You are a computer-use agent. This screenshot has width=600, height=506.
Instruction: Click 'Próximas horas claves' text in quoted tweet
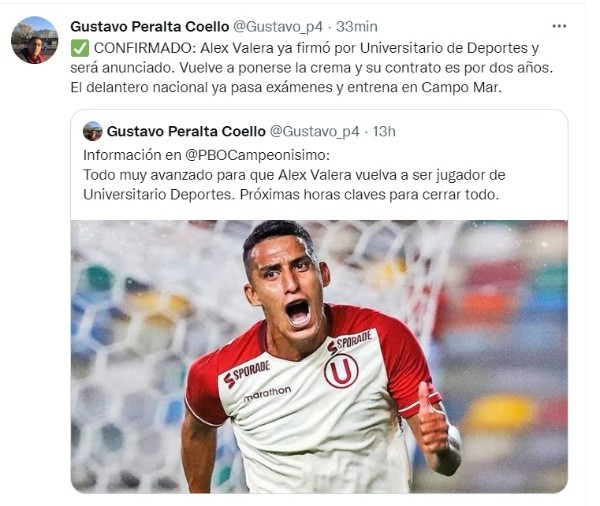(x=314, y=195)
